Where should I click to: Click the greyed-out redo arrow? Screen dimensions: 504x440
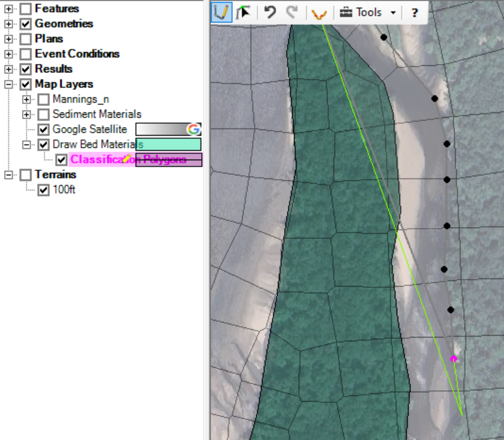click(292, 13)
